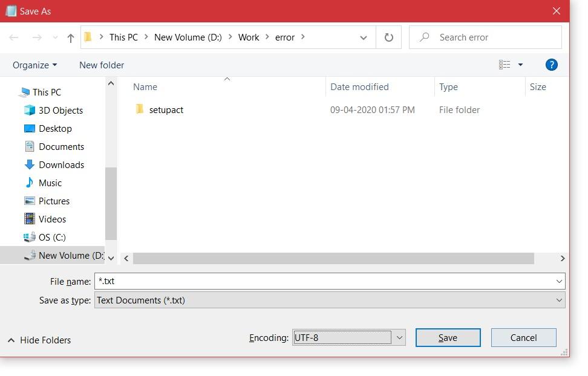Refresh the error folder view
The width and height of the screenshot is (588, 376).
389,37
